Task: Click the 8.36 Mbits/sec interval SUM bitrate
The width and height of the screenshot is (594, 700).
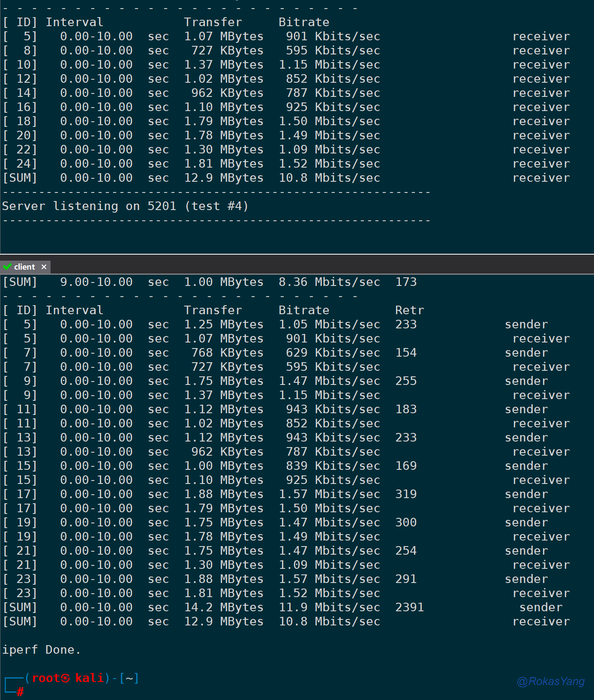Action: pyautogui.click(x=329, y=282)
